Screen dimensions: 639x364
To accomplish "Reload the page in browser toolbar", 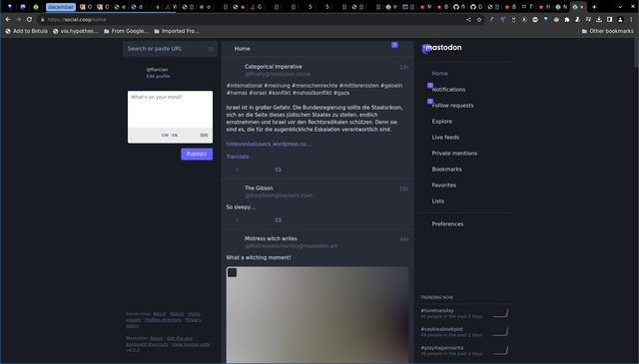I will point(29,20).
